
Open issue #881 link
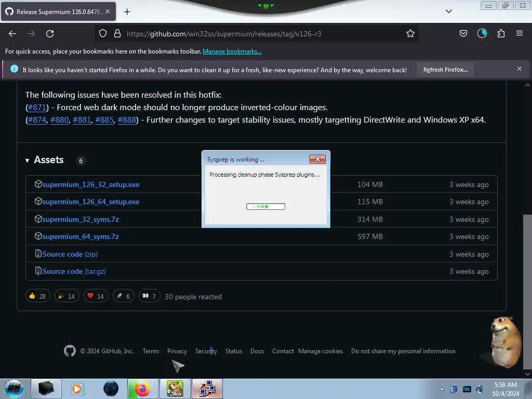click(82, 120)
